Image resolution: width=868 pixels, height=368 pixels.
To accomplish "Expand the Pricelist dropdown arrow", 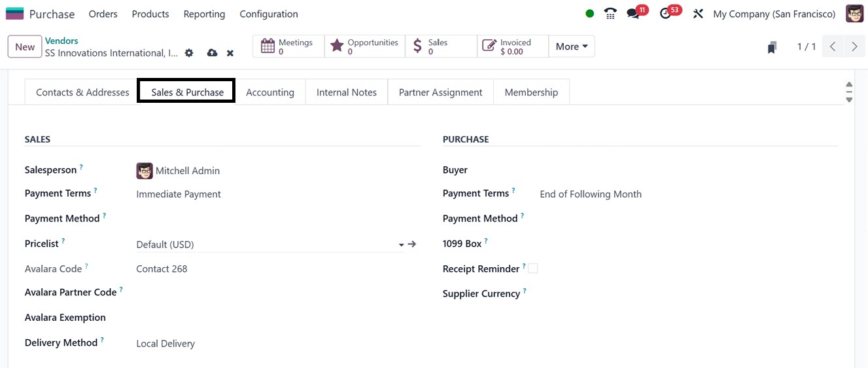I will click(x=401, y=245).
